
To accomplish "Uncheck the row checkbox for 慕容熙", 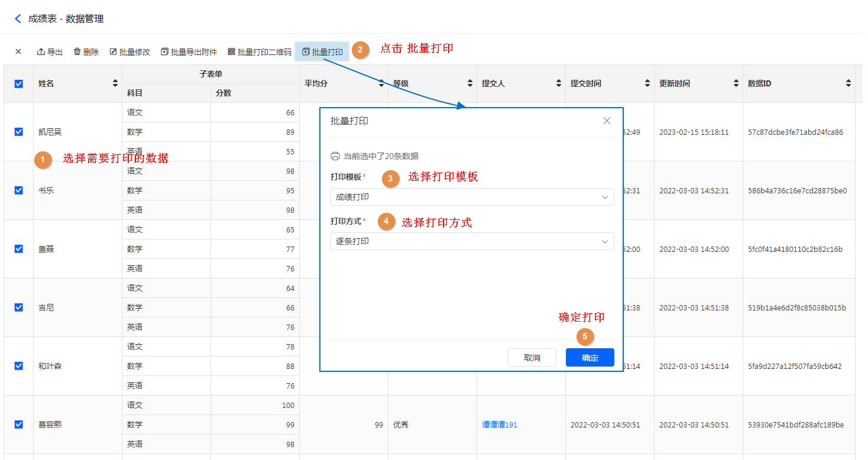I will coord(18,425).
